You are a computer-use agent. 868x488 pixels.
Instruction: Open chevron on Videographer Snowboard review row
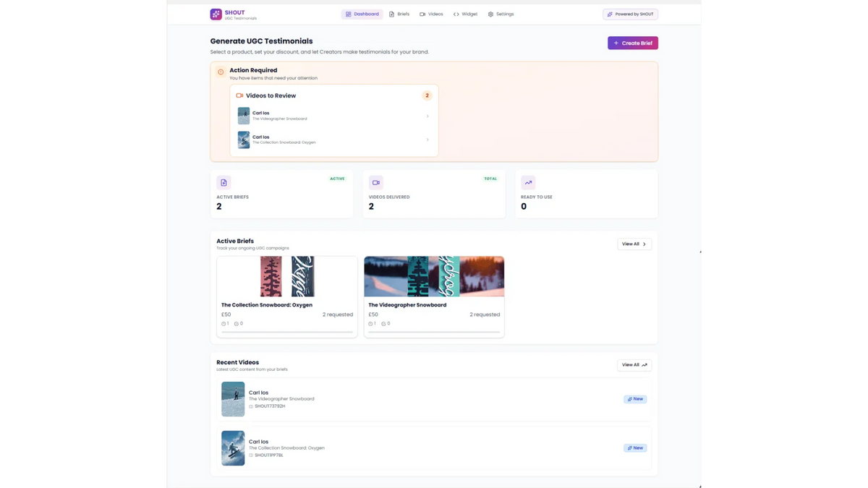tap(427, 116)
